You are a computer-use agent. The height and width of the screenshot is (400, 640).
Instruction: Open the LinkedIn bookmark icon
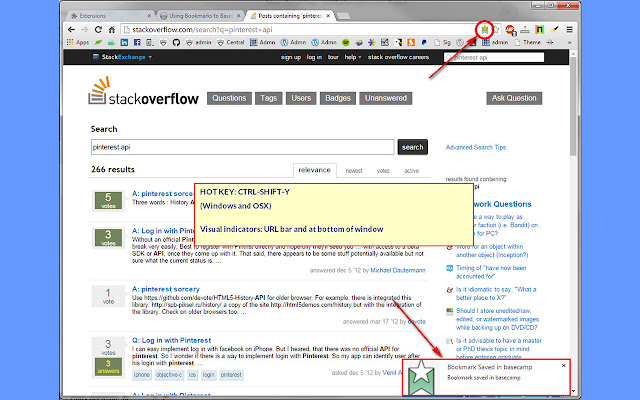[124, 42]
